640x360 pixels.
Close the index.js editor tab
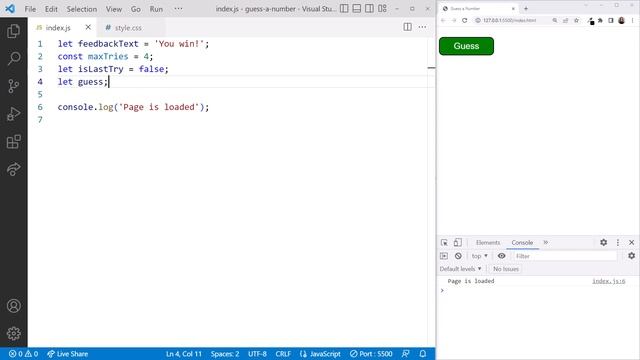pos(88,27)
